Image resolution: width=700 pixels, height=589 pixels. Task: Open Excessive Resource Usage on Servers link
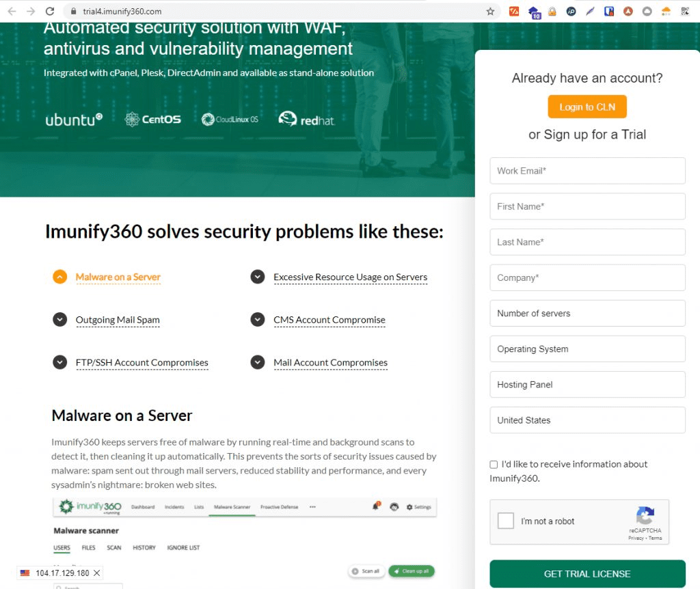(x=351, y=277)
